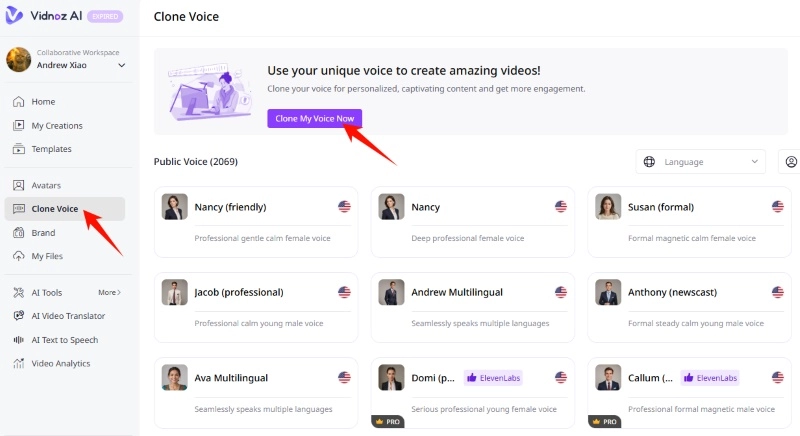Expand AI Tools More chevron

coord(110,293)
